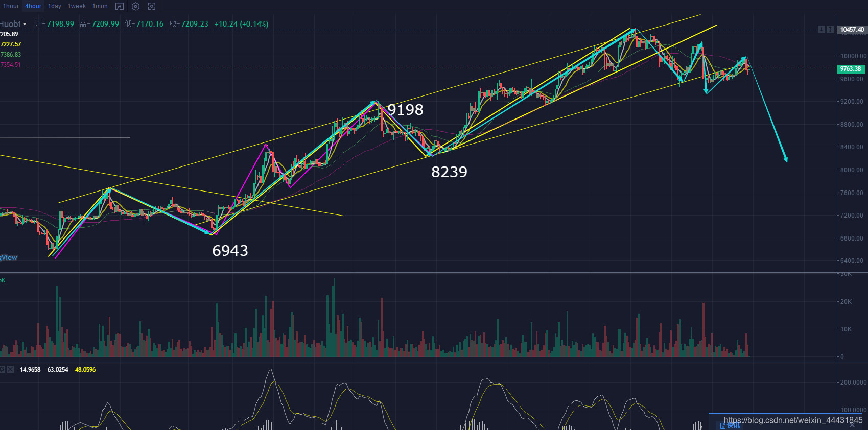Image resolution: width=868 pixels, height=430 pixels.
Task: Choose the 1week interval
Action: [77, 6]
